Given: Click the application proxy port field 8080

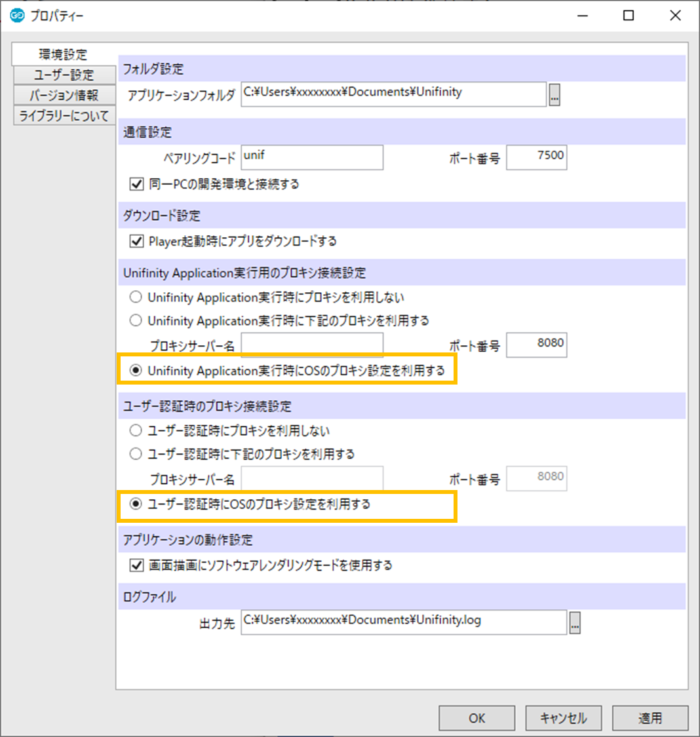Looking at the screenshot, I should [536, 345].
